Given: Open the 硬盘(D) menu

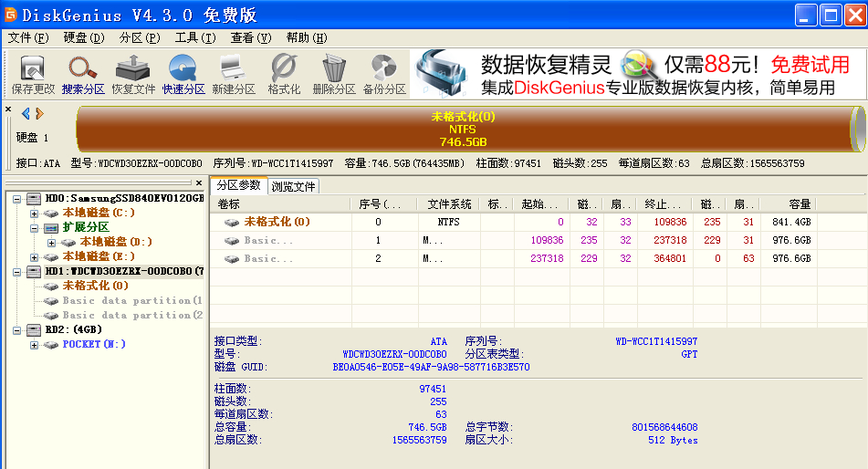Looking at the screenshot, I should 84,37.
